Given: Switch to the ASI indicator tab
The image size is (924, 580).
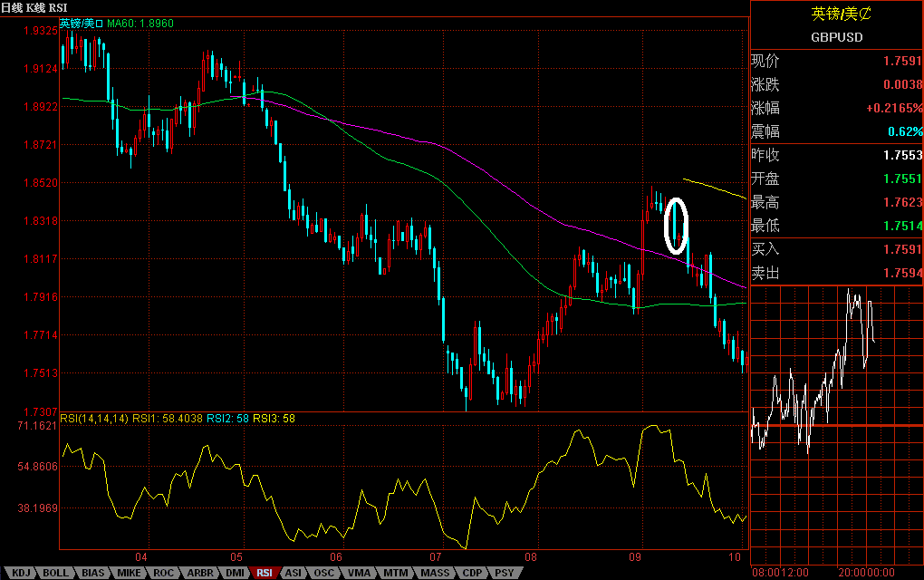Looking at the screenshot, I should pos(294,573).
